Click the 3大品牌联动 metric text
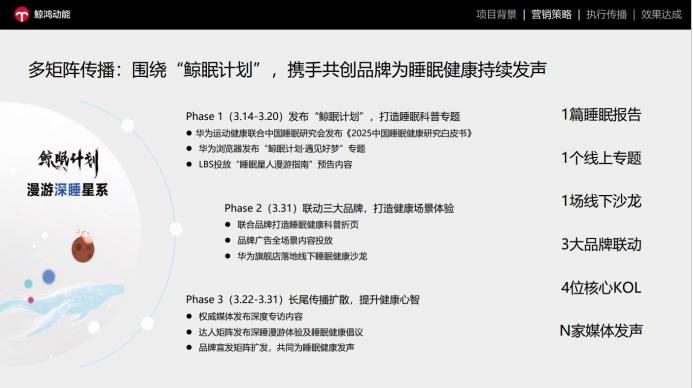This screenshot has width=693, height=388. pos(601,244)
